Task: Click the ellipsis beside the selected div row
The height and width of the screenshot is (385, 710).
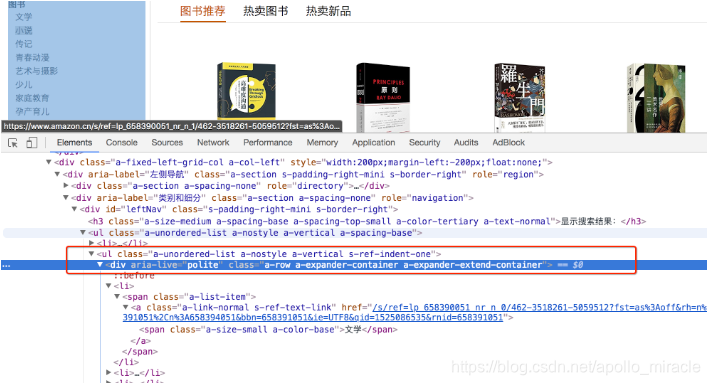Action: (x=6, y=265)
